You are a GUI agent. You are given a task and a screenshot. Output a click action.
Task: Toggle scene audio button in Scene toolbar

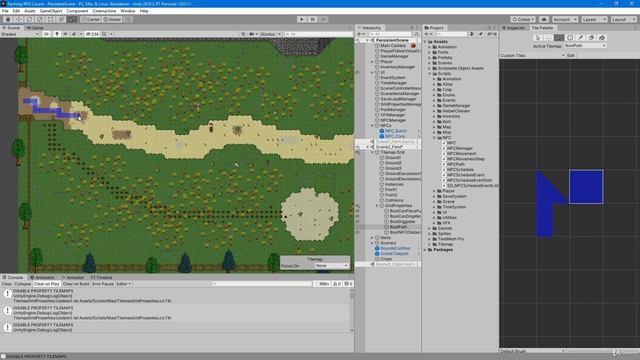[x=65, y=34]
